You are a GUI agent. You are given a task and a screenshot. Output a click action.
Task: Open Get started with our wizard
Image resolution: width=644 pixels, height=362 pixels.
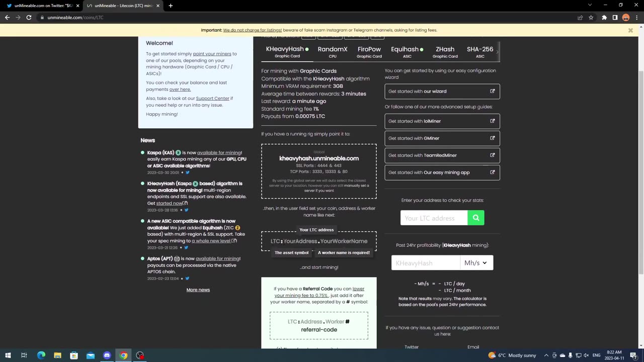(442, 92)
